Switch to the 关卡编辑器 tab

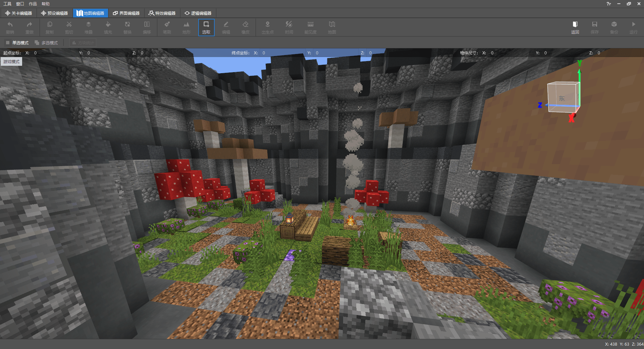[x=18, y=13]
